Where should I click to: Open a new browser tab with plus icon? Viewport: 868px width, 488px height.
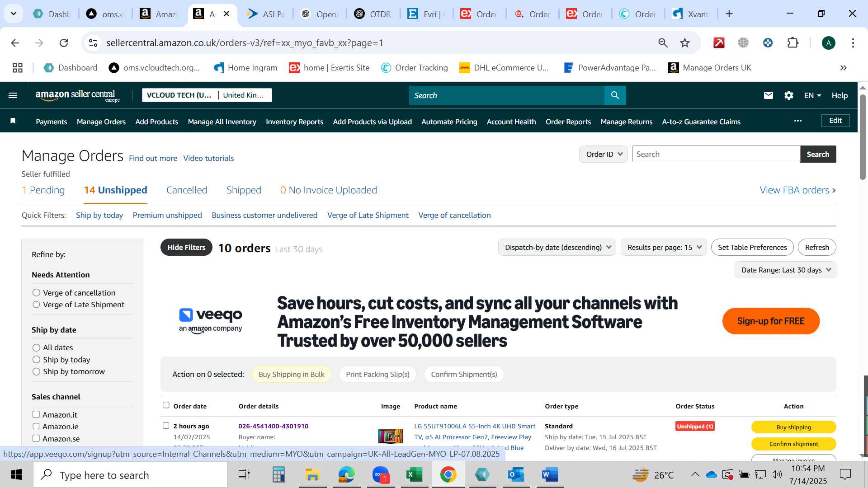729,14
